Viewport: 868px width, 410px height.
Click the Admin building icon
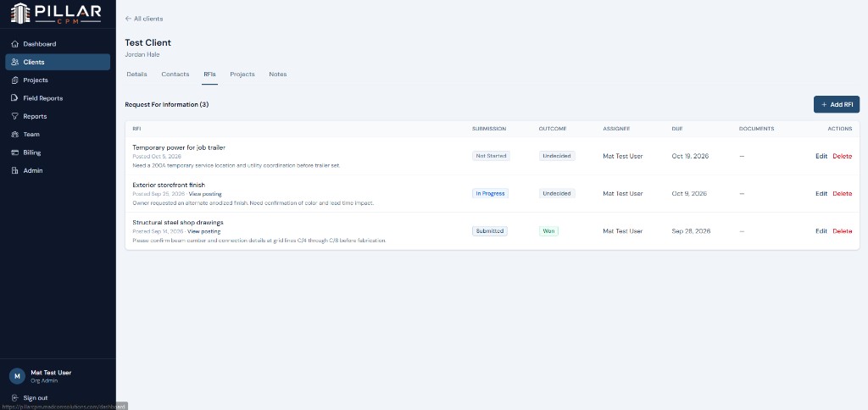coord(15,170)
